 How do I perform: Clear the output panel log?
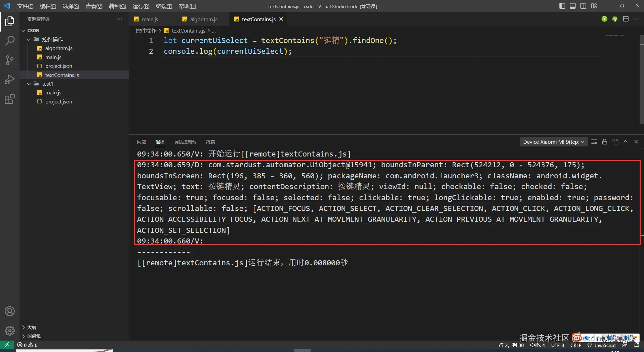coord(594,142)
